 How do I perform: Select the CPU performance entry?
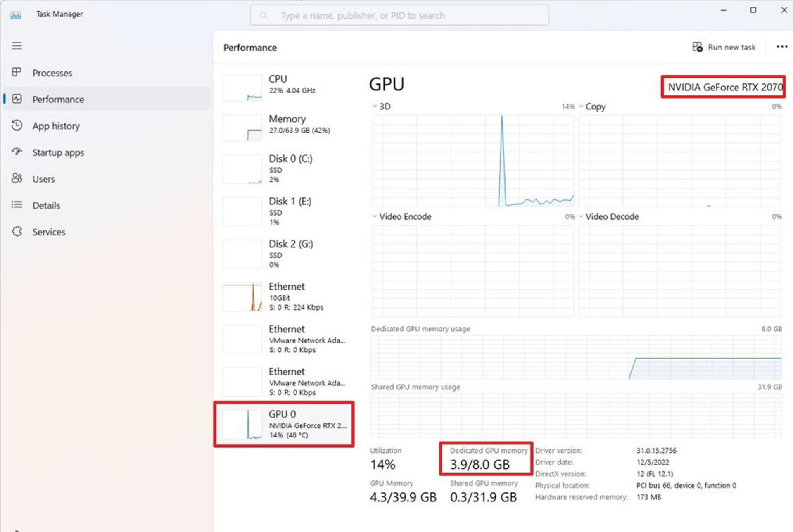284,87
